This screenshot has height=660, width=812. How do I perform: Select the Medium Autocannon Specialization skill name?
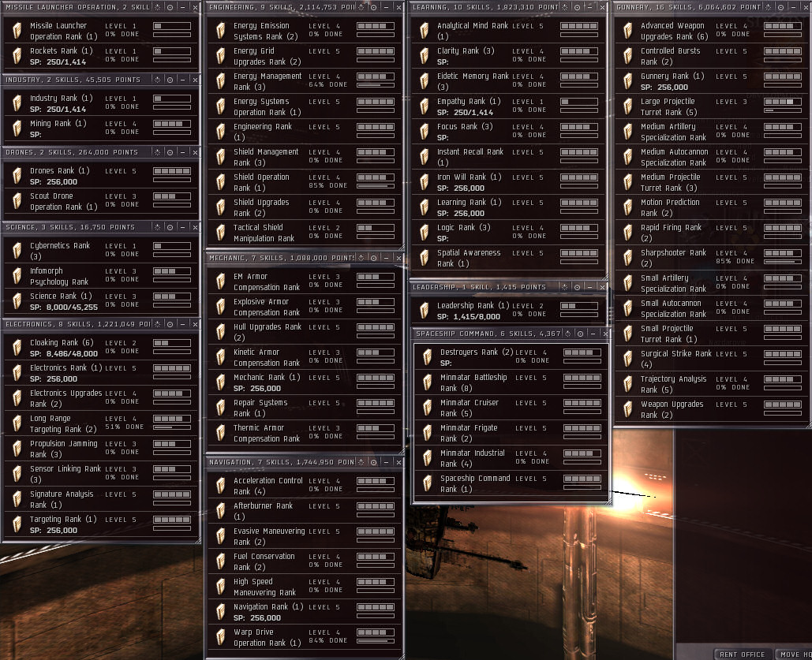point(674,157)
